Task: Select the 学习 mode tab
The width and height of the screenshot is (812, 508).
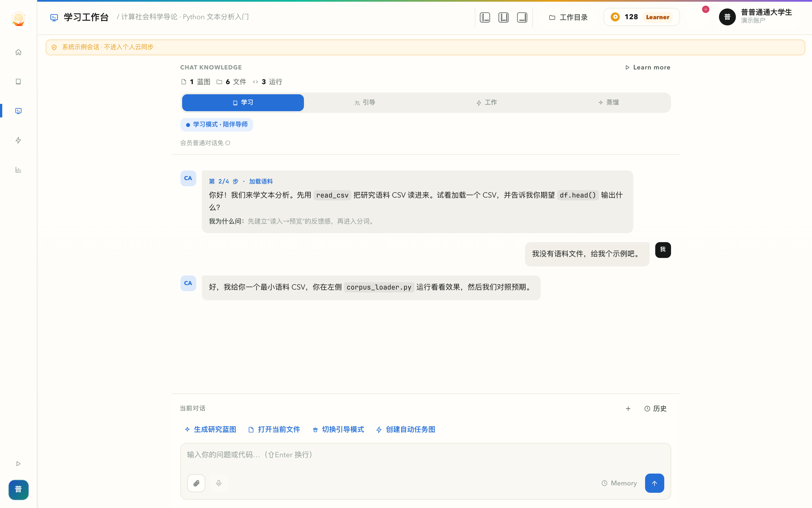Action: pos(243,102)
